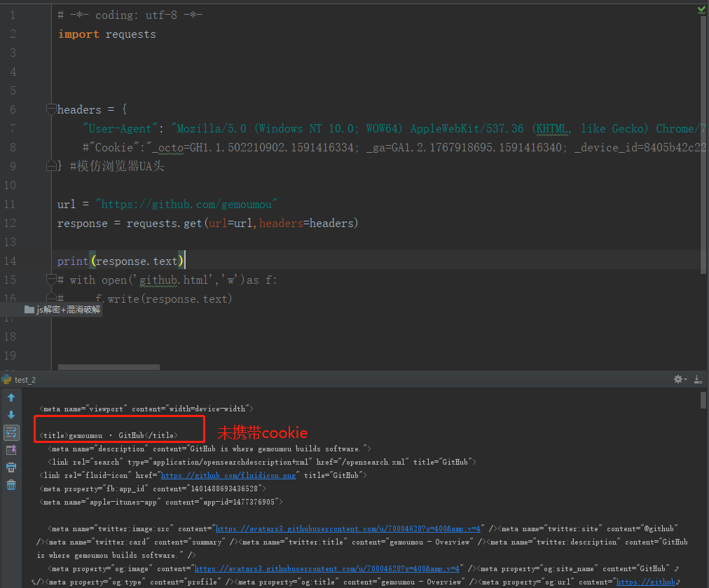Click the editor vertical scrollbar thumb
The width and height of the screenshot is (709, 588).
click(x=703, y=145)
